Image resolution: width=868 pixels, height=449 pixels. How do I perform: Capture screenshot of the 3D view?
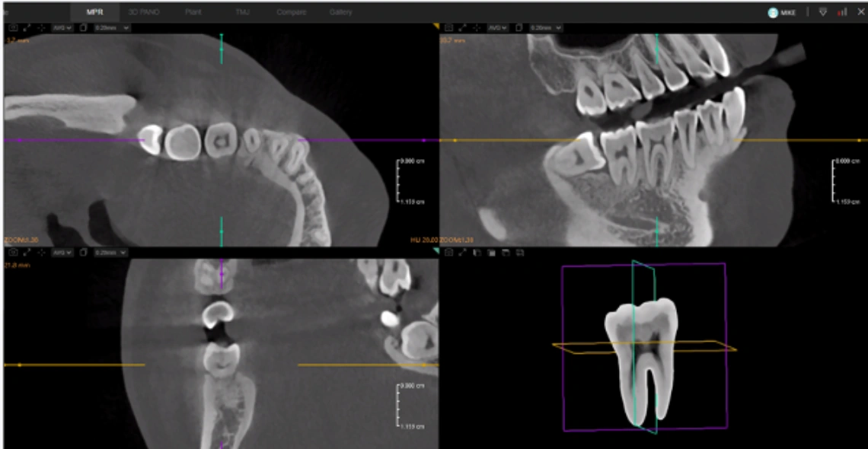(448, 252)
